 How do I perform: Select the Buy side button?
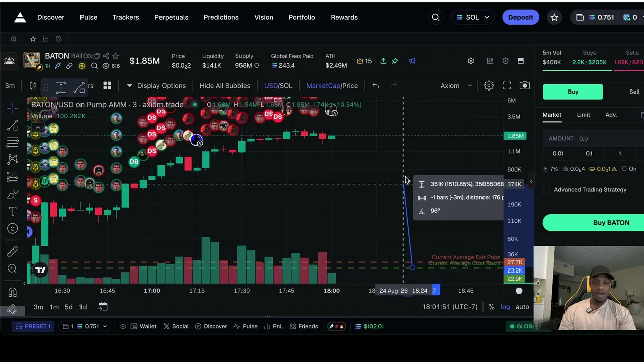[x=573, y=92]
